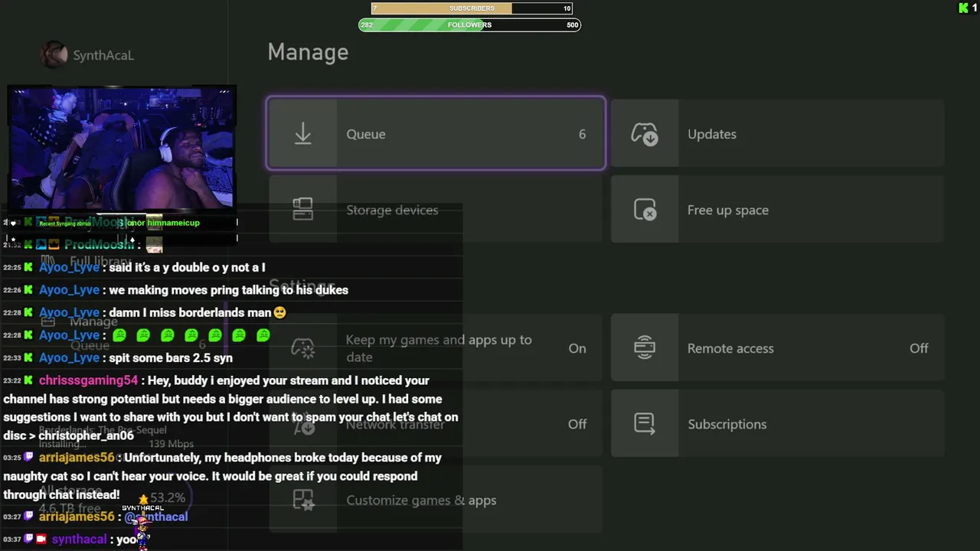Open the Subscriptions list icon

pyautogui.click(x=645, y=424)
